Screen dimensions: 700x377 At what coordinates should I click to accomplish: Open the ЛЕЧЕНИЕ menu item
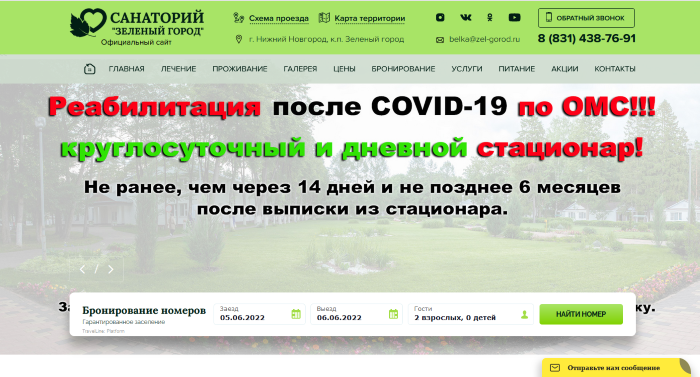(179, 69)
